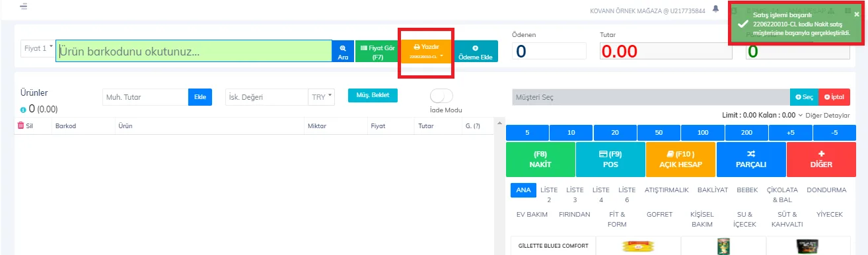Screen dimensions: 868x255
Task: Click the 20 quick amount button
Action: [x=615, y=133]
